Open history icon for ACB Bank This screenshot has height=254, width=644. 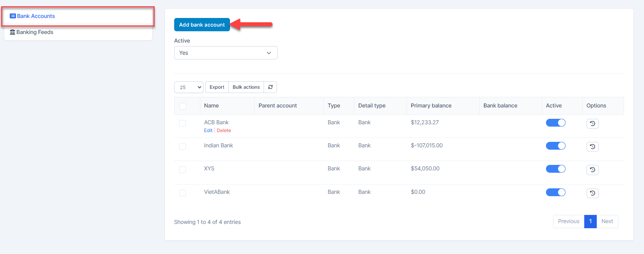pyautogui.click(x=592, y=123)
